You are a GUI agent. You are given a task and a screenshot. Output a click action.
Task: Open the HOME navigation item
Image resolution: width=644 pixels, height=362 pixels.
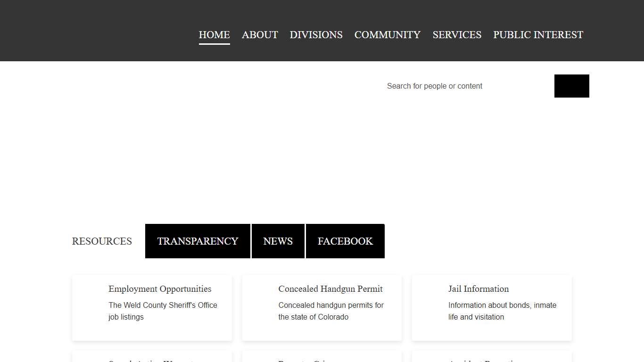click(214, 35)
